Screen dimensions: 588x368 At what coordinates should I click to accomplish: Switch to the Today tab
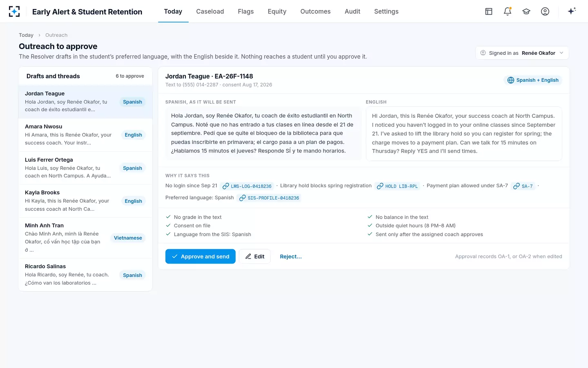pyautogui.click(x=173, y=11)
